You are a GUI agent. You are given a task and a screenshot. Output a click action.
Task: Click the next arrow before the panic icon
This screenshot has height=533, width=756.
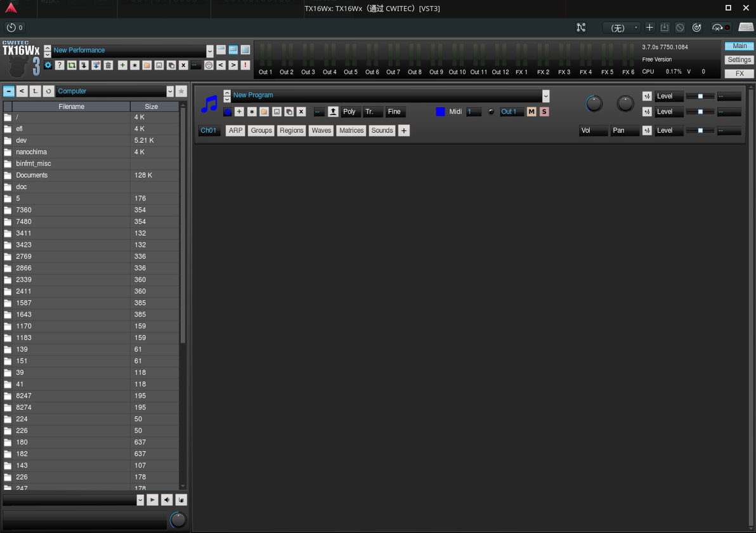pos(233,65)
